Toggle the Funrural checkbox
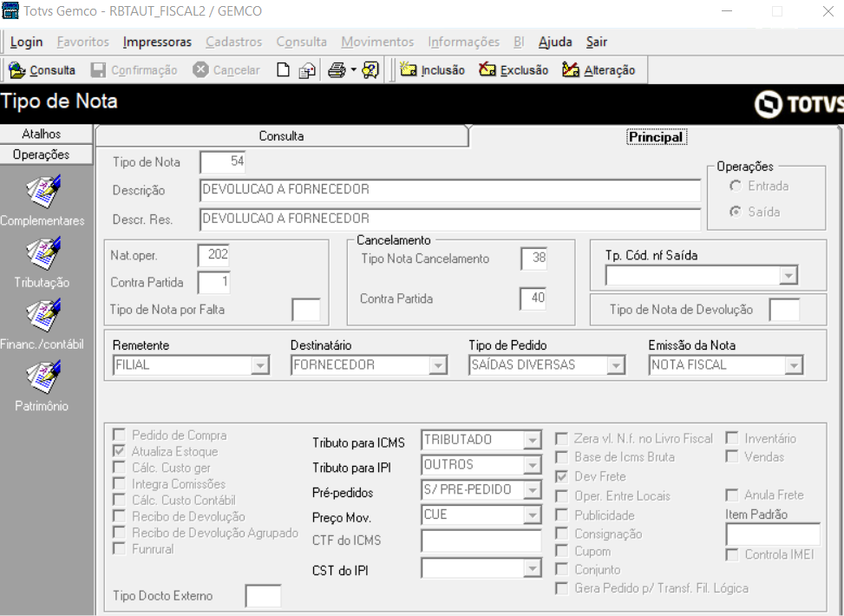The image size is (844, 616). pos(119,548)
